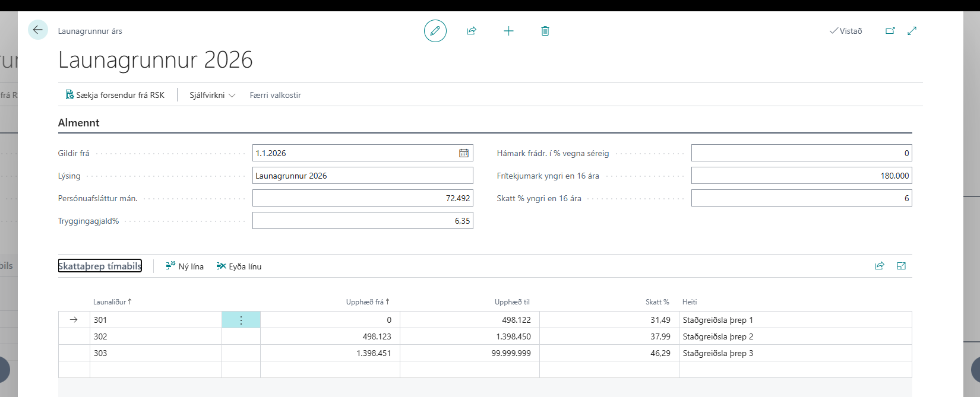Image resolution: width=980 pixels, height=397 pixels.
Task: Toggle the pencil edit mode icon
Action: 435,31
